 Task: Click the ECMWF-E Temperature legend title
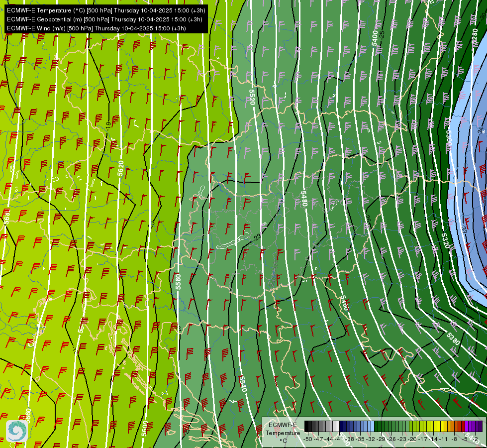(283, 429)
